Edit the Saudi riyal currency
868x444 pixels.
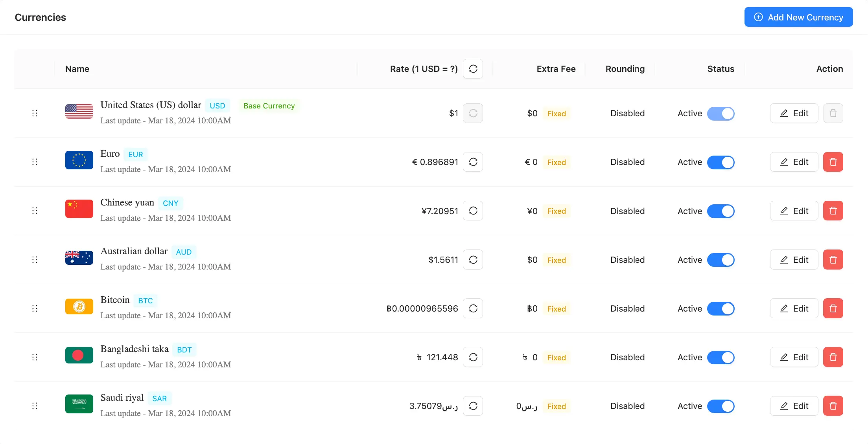pyautogui.click(x=794, y=406)
